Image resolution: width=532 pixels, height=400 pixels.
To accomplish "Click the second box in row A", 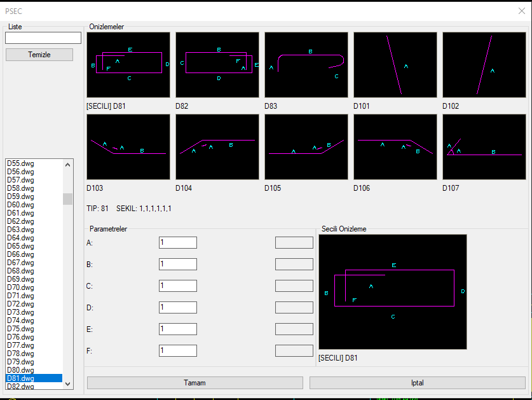I will pyautogui.click(x=294, y=242).
